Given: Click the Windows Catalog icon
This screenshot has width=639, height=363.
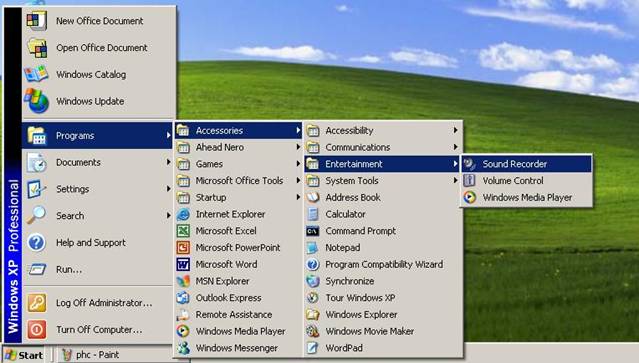Looking at the screenshot, I should 37,74.
